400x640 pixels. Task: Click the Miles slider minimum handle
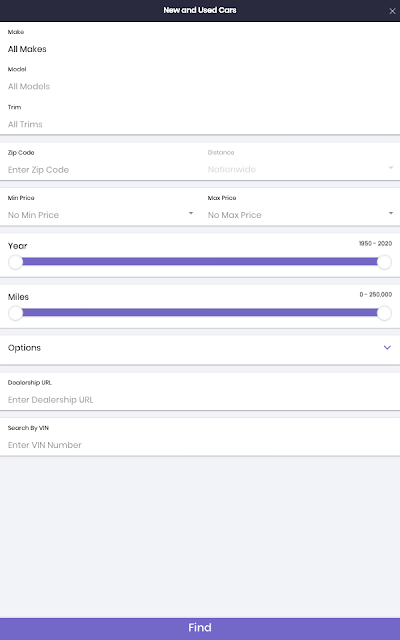[16, 313]
